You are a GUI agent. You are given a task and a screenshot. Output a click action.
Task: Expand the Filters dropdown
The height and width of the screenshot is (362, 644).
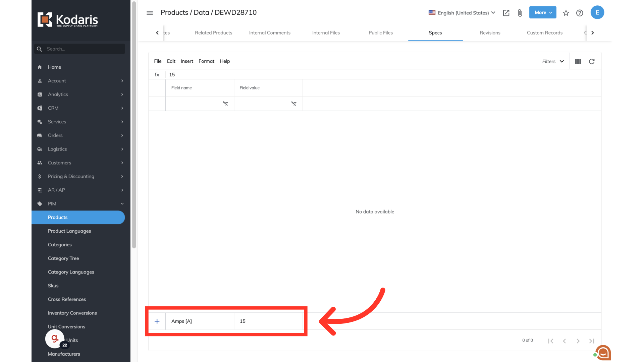[x=553, y=61]
